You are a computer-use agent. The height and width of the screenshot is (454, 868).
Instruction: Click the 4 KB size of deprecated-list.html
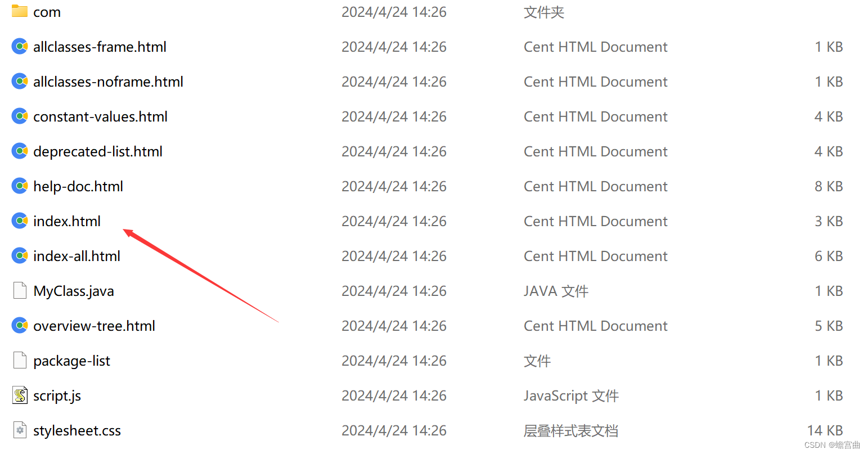click(829, 151)
